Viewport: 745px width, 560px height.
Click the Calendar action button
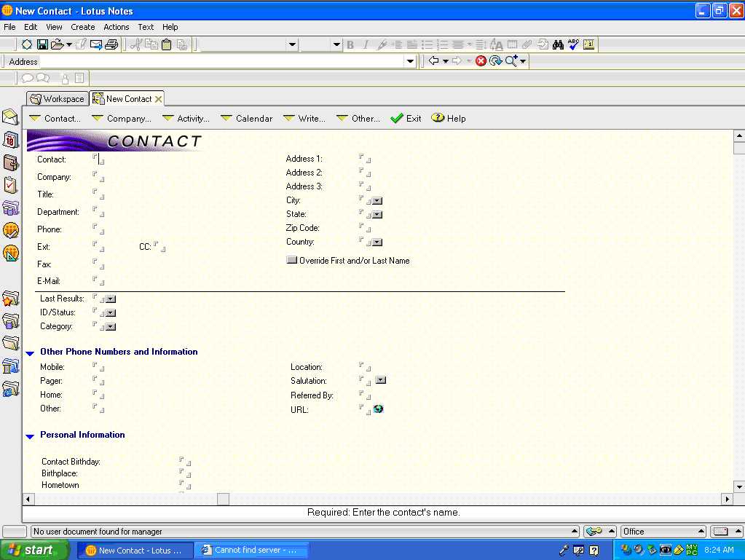[x=247, y=118]
